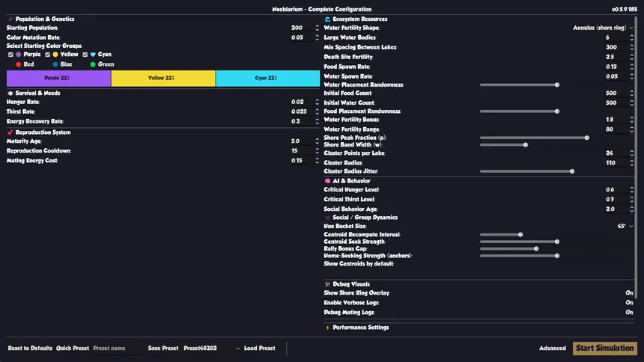Click the green color dot

tap(93, 64)
